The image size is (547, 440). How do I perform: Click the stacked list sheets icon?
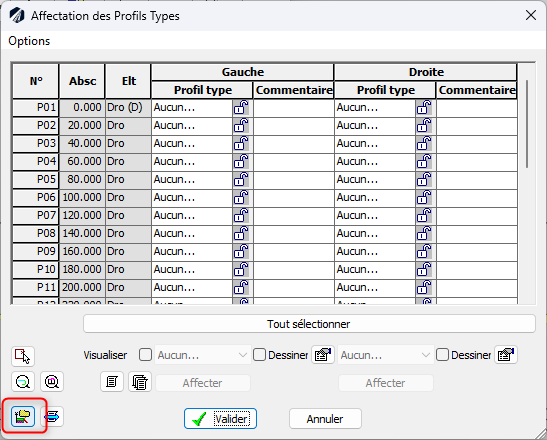[x=140, y=382]
